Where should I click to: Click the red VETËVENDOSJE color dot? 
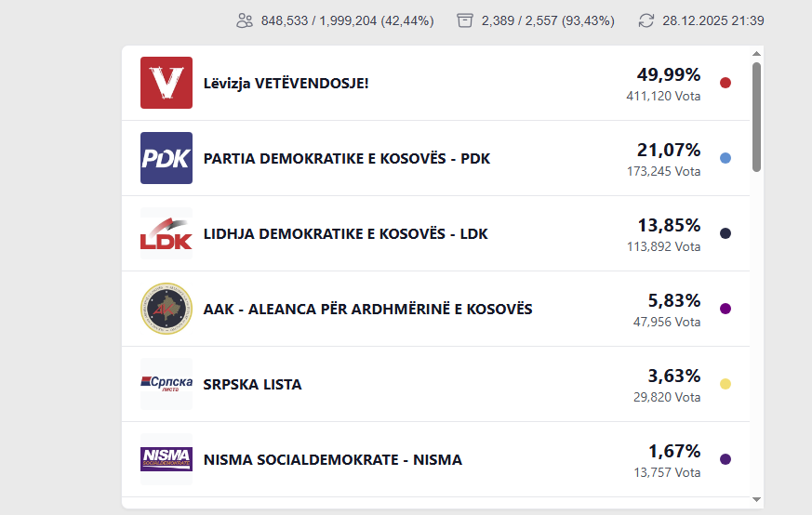coord(725,83)
